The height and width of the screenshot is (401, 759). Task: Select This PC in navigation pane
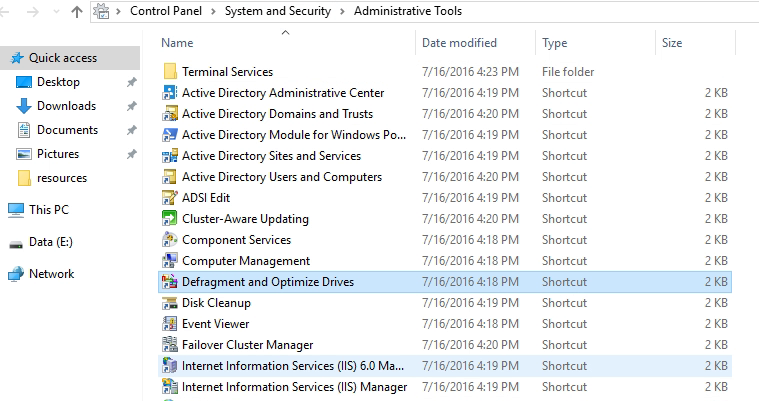pos(49,210)
